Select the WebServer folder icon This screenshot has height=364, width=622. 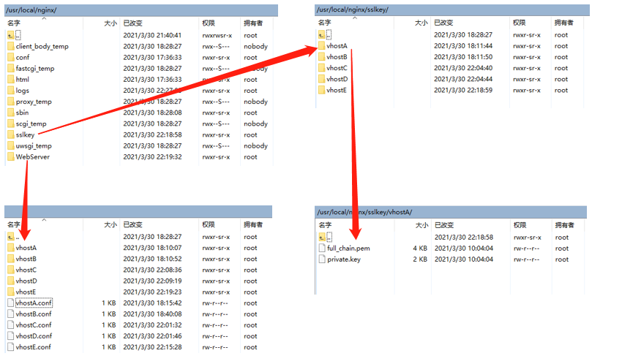pyautogui.click(x=11, y=157)
